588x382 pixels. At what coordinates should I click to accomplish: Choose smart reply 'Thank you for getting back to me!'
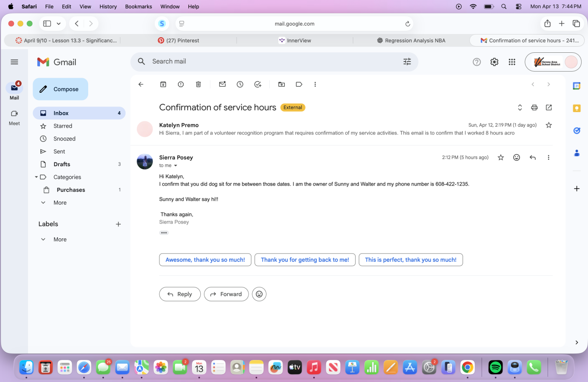click(305, 260)
